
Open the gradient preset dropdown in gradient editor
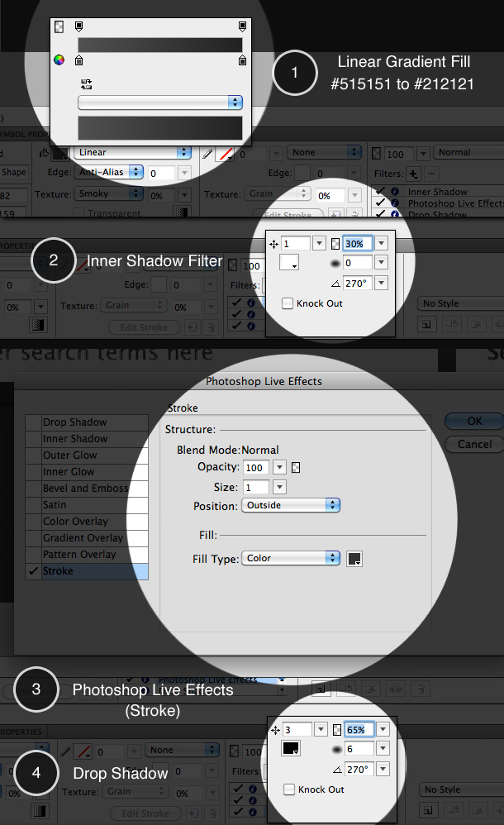pyautogui.click(x=159, y=102)
